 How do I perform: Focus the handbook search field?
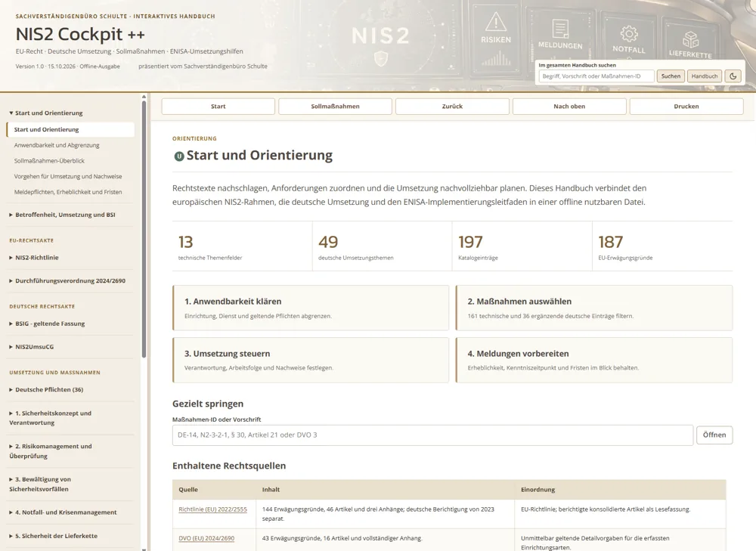596,76
